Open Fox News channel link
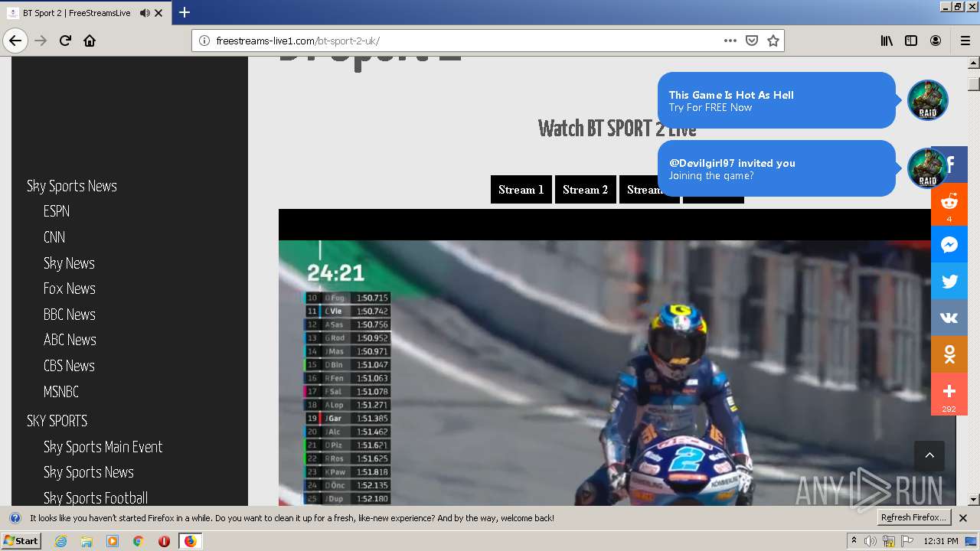Viewport: 980px width, 551px height. pos(70,289)
